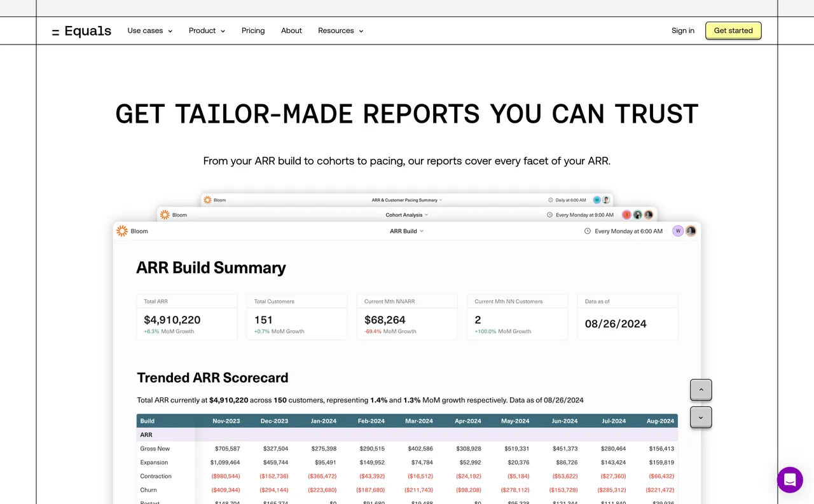
Task: Click the rightmost profile photo avatar on ARR Build
Action: click(x=691, y=231)
